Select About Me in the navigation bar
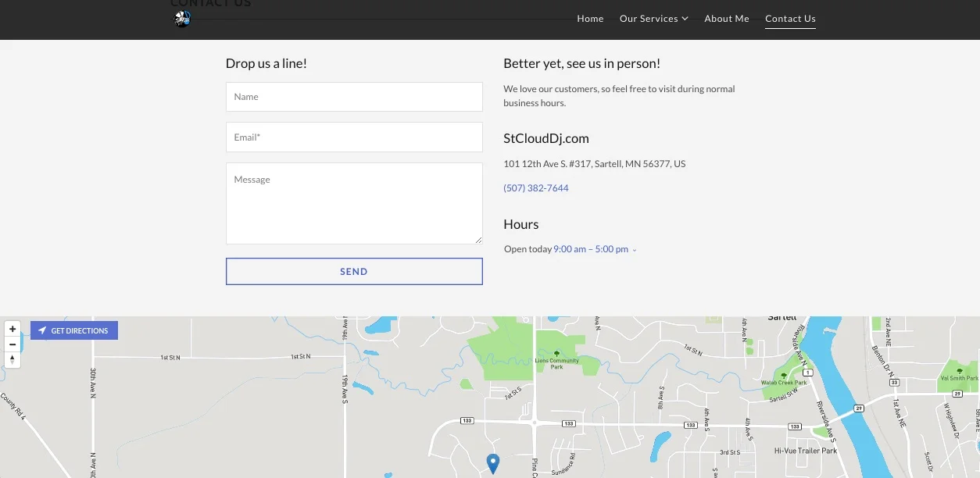Screen dimensions: 980x478 [726, 18]
